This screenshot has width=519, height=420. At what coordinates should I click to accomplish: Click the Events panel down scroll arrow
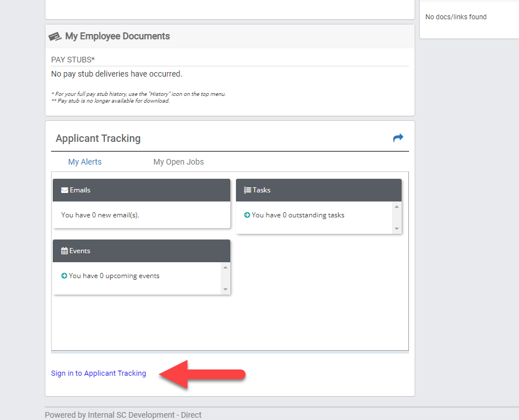(x=226, y=291)
